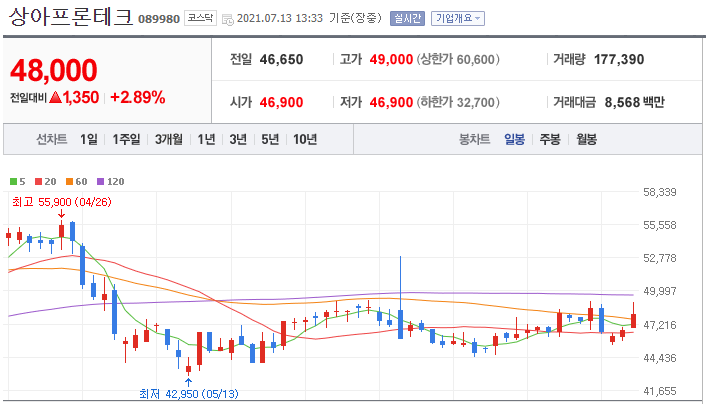Click the current price 48,000
The width and height of the screenshot is (706, 404).
pyautogui.click(x=54, y=70)
